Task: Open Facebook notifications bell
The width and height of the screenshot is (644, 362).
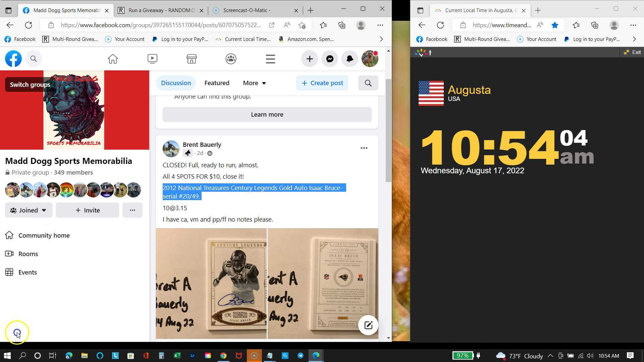Action: pos(350,59)
